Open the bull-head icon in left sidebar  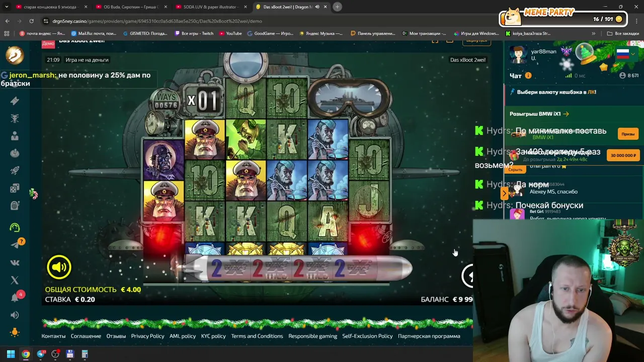click(15, 118)
